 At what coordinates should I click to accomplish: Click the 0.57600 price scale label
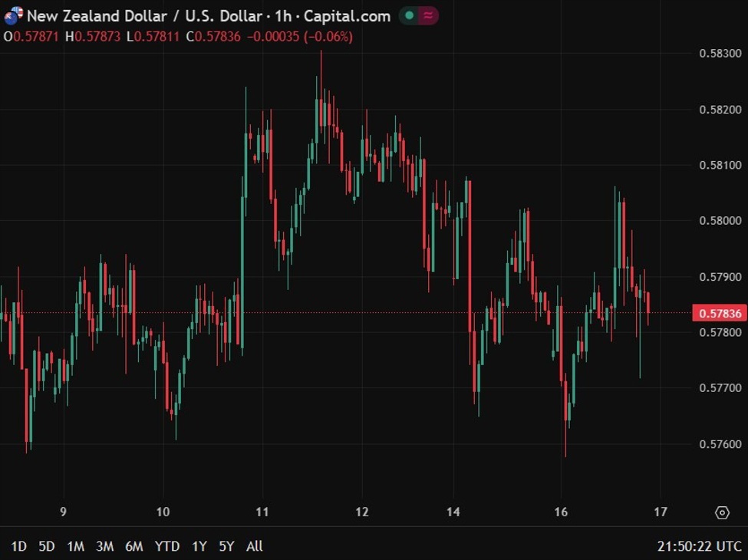(720, 444)
